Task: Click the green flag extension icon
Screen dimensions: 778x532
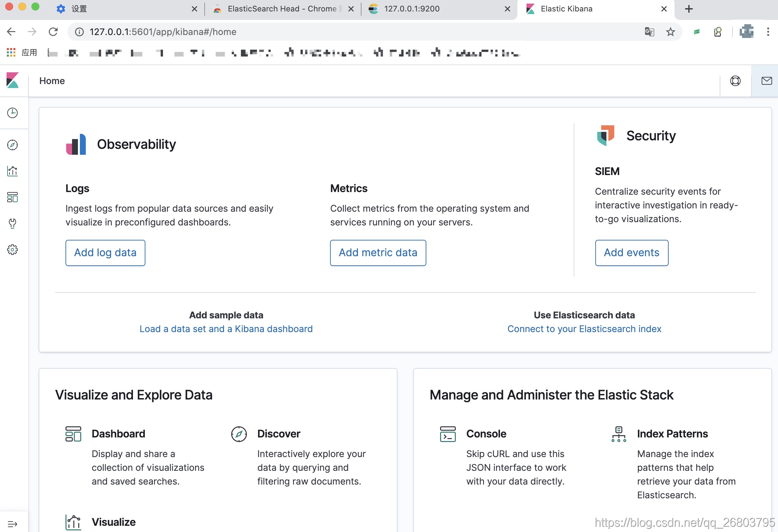Action: (697, 32)
